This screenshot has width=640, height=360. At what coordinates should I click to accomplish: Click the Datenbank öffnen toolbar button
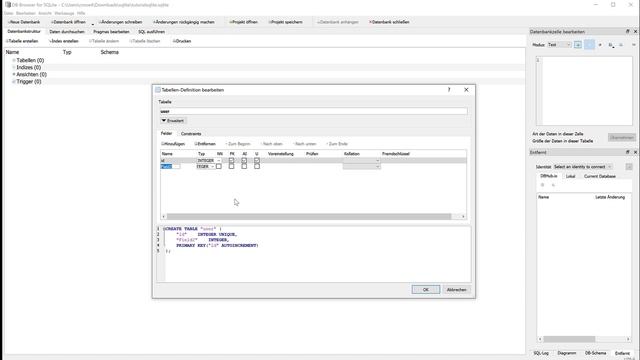coord(68,22)
